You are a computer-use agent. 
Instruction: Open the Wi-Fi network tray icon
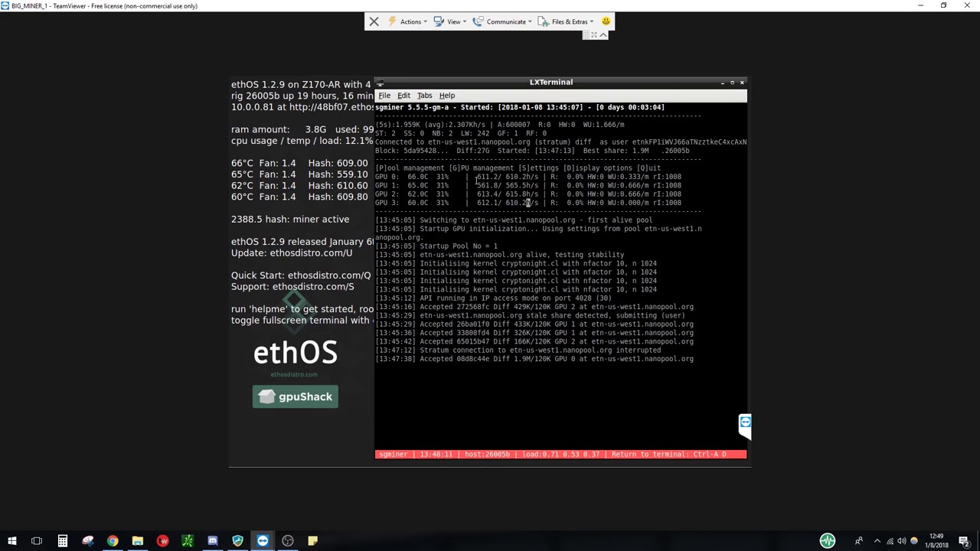click(x=890, y=541)
